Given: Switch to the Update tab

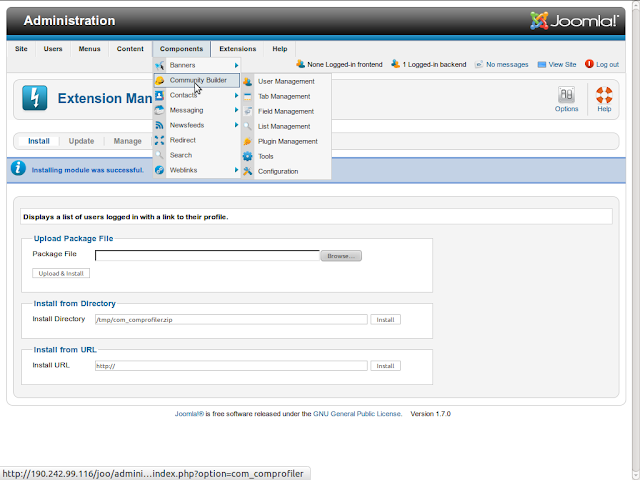Looking at the screenshot, I should pyautogui.click(x=81, y=141).
